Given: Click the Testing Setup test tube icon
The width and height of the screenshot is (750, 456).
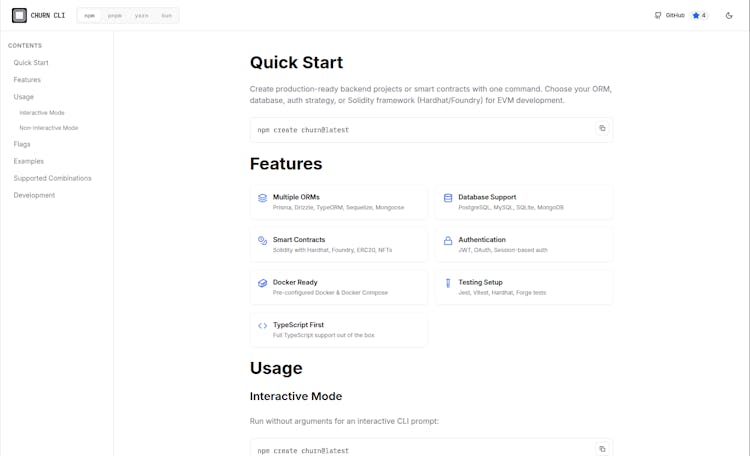Looking at the screenshot, I should [448, 283].
